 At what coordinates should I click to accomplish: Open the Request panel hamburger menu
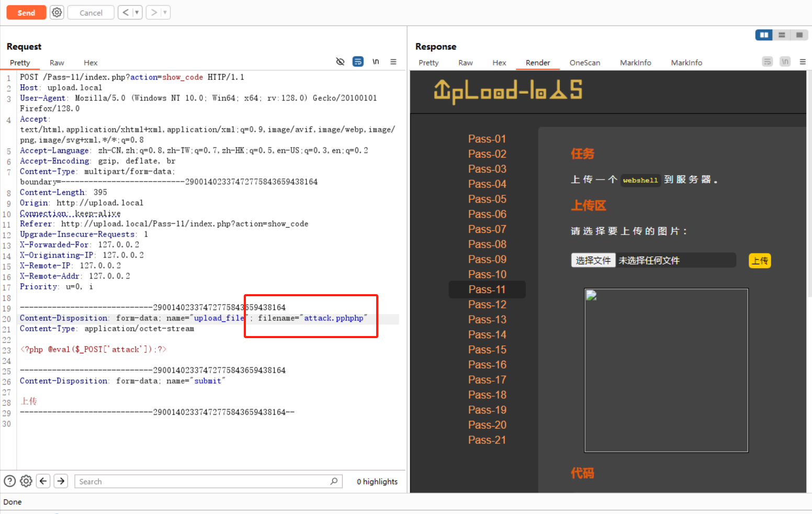click(393, 62)
